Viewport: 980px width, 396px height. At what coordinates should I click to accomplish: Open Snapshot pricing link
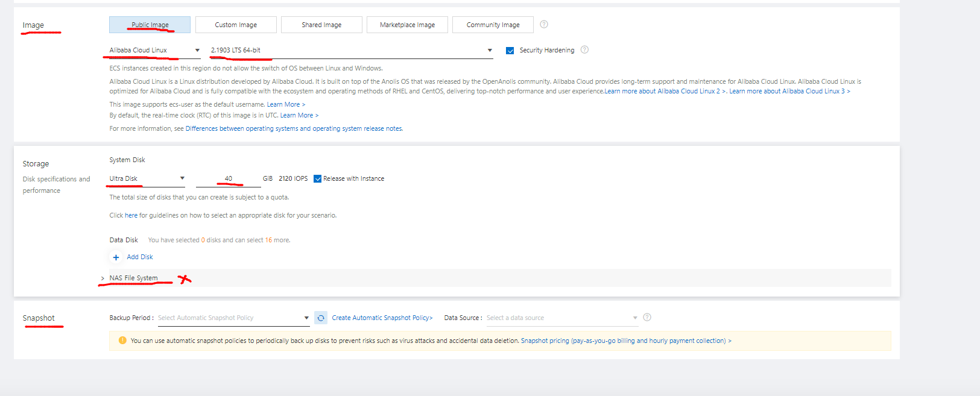tap(626, 341)
